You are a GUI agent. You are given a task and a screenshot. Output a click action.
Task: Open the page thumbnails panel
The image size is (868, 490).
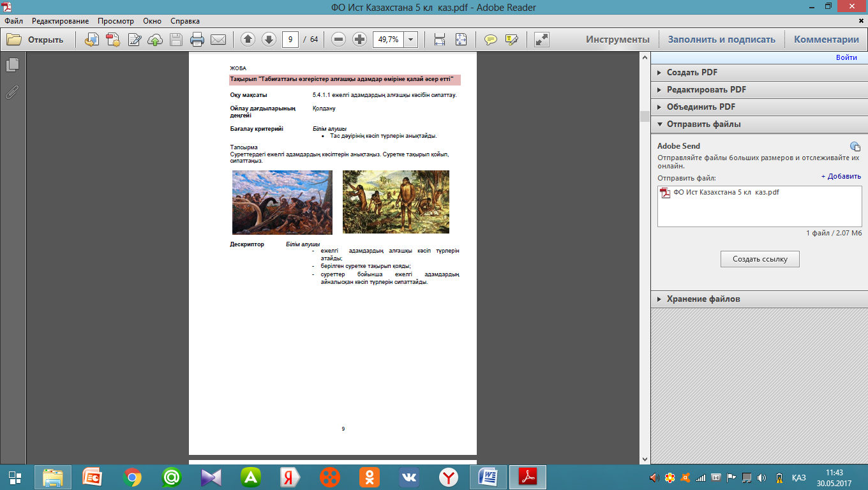pyautogui.click(x=12, y=64)
